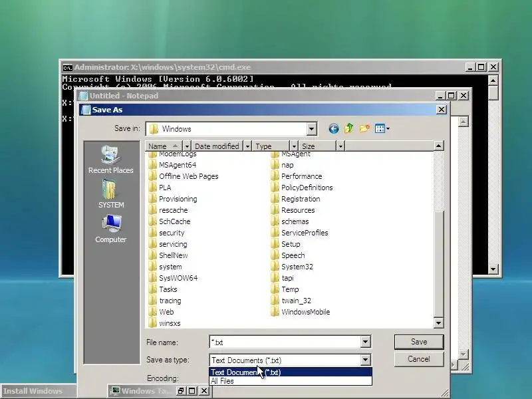Select the MSAgent64 folder

coord(172,165)
